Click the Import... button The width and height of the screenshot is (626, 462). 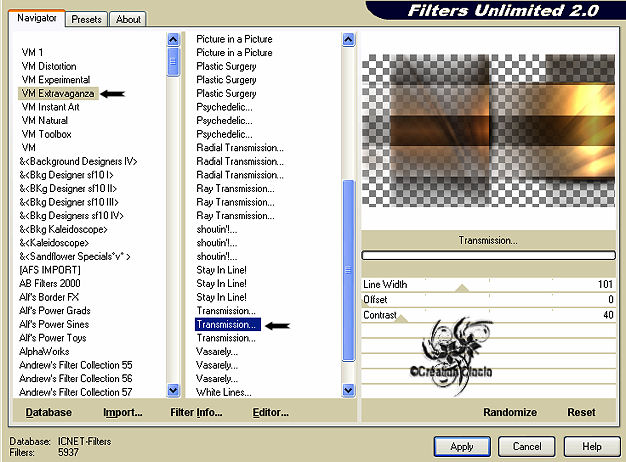tap(122, 412)
